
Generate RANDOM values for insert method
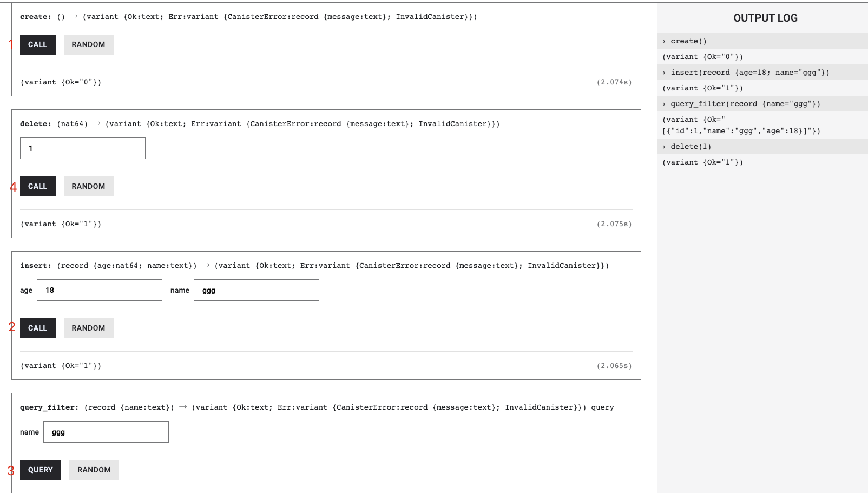click(x=88, y=328)
